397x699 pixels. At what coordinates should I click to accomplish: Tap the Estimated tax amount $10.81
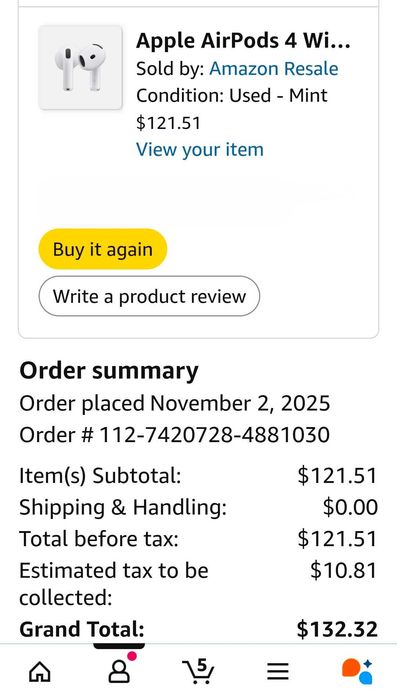coord(344,571)
